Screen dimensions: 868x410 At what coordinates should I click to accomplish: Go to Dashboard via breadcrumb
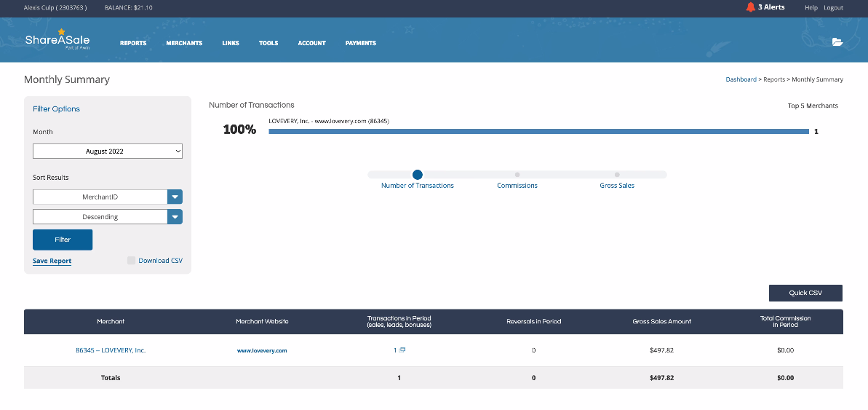click(x=741, y=79)
